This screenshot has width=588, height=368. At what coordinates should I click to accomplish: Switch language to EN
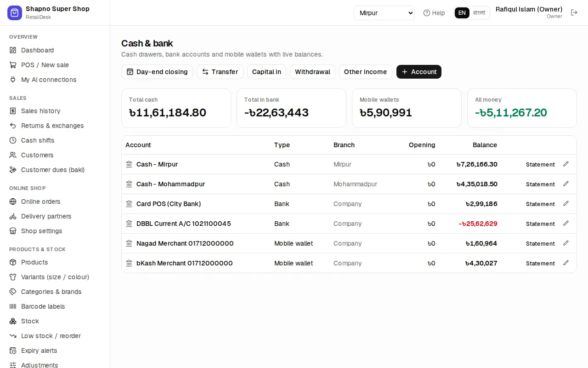[462, 13]
